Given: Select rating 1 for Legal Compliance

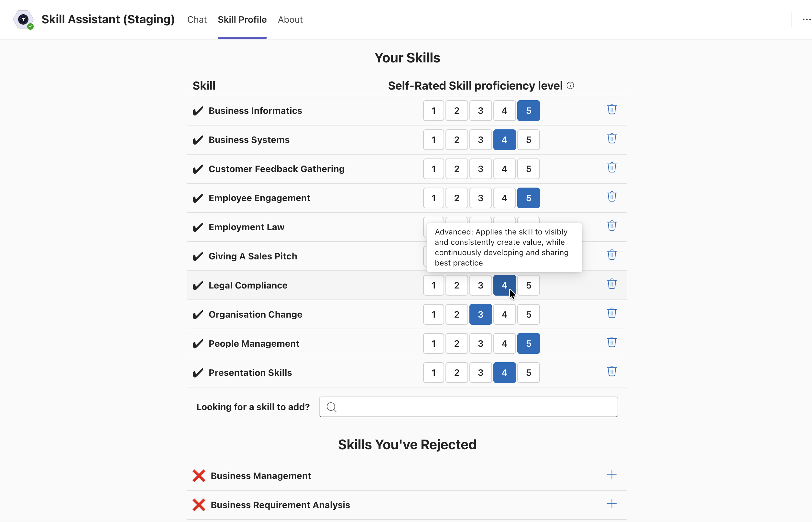Looking at the screenshot, I should click(x=433, y=285).
